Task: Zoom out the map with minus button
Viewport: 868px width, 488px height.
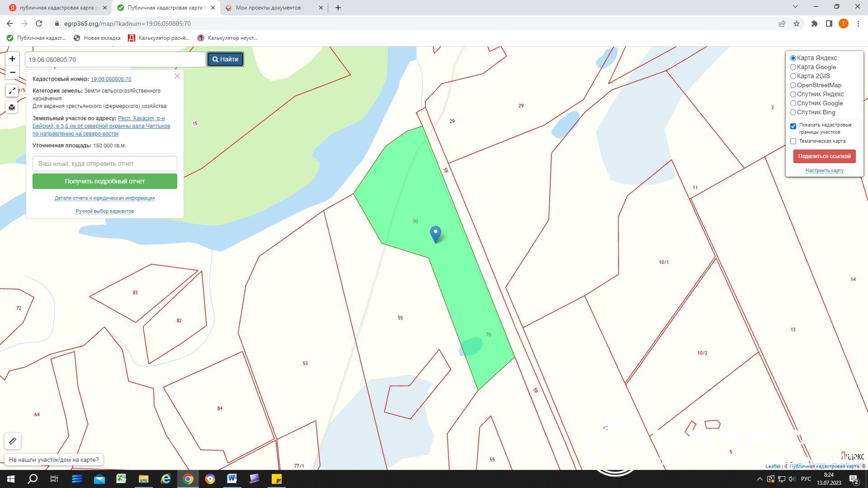Action: click(x=12, y=72)
